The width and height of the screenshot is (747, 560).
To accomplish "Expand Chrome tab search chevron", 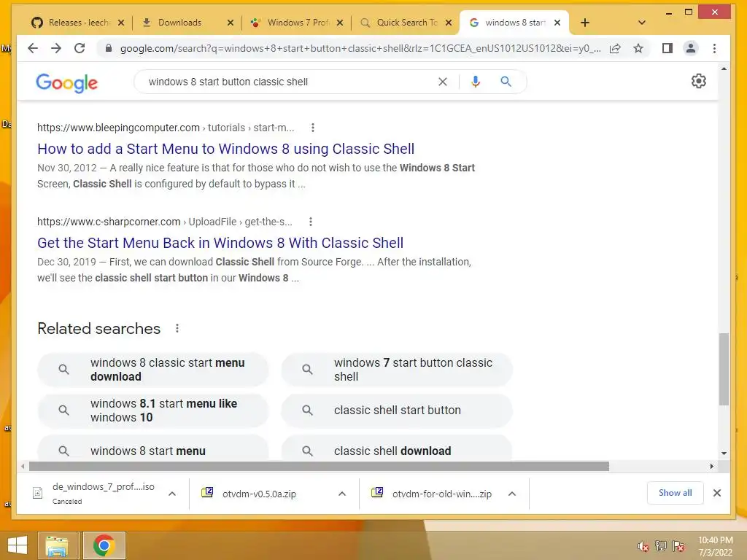I will [x=642, y=23].
